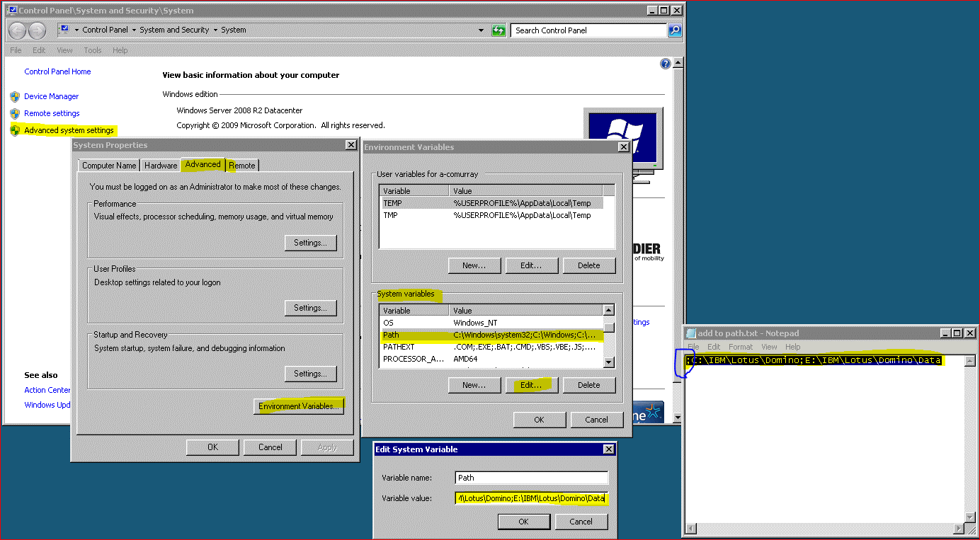This screenshot has height=540, width=980.
Task: Click the forward navigation arrow in Control Panel
Action: coord(37,30)
